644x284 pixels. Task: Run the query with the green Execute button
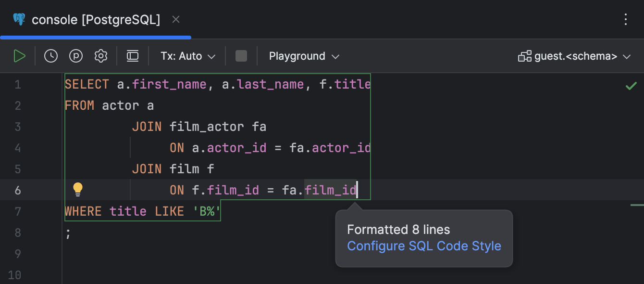click(19, 56)
